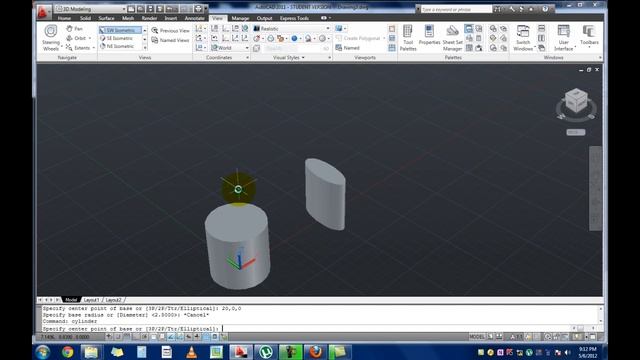This screenshot has width=640, height=360.
Task: Expand the Visual Styles panel title
Action: point(289,58)
